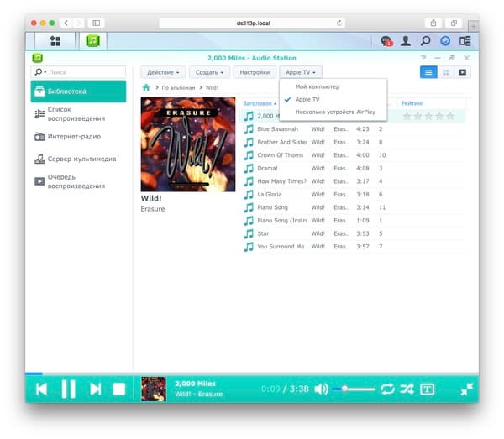Open Сервер мультимедиа in sidebar
Viewport: 504px width, 439px height.
78,159
